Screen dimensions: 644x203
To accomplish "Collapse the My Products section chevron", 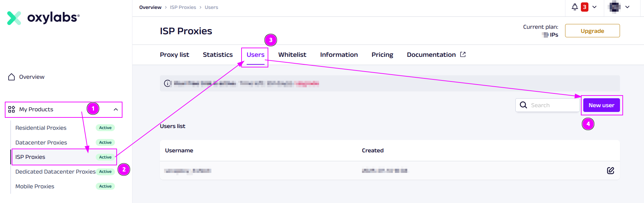I will point(116,110).
